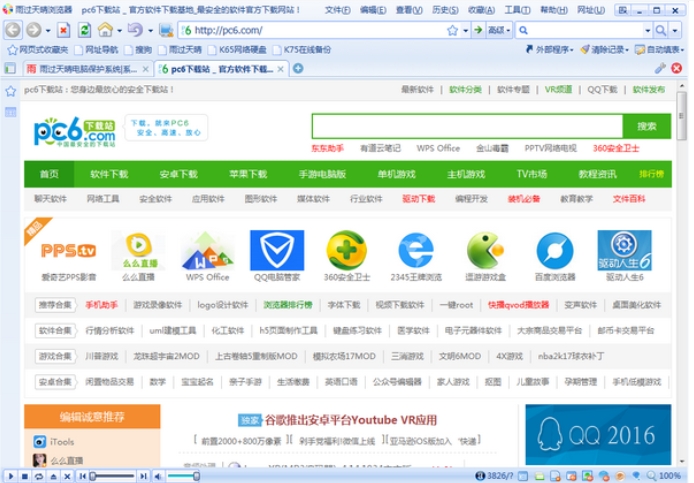This screenshot has width=694, height=483.
Task: Open the 文件(F) menu
Action: [x=337, y=10]
